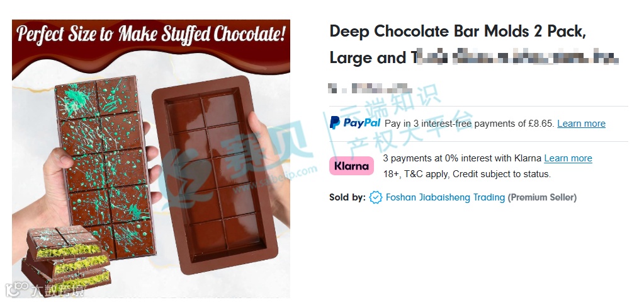Click the Perfect Size banner text

click(150, 34)
